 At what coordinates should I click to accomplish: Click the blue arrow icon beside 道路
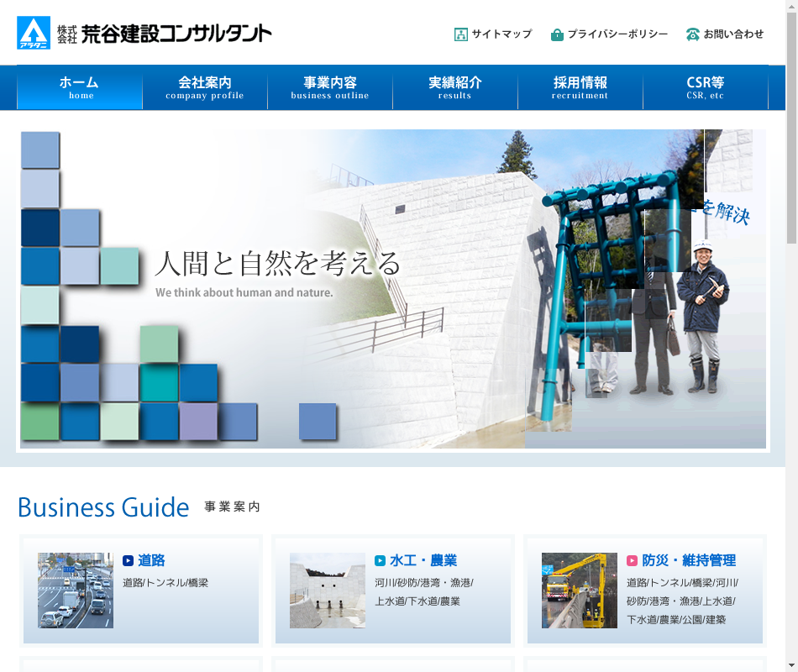[129, 561]
